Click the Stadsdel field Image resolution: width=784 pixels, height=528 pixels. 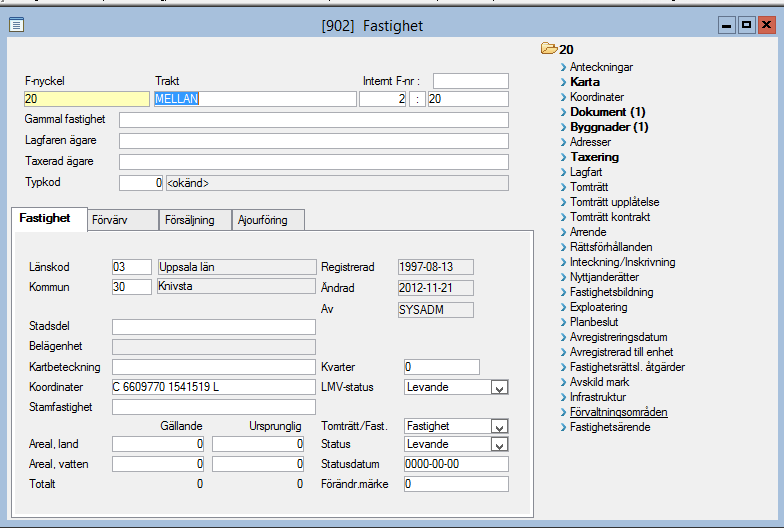click(214, 327)
